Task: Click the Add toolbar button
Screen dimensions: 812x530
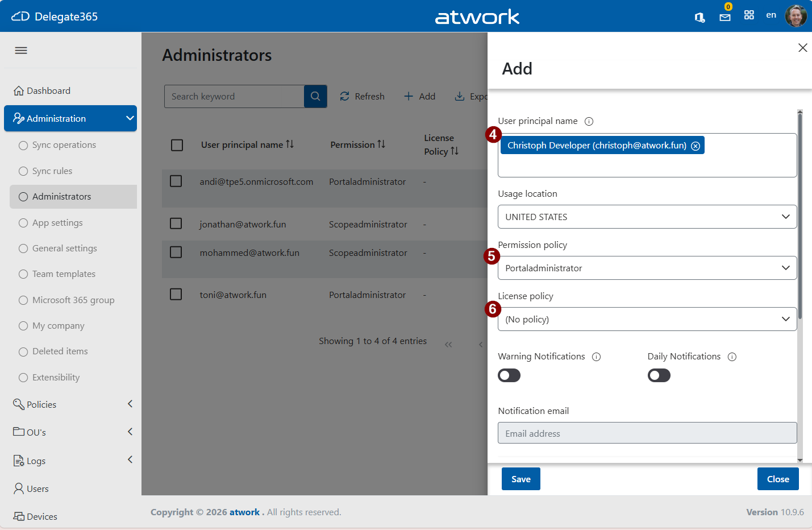Action: point(419,97)
